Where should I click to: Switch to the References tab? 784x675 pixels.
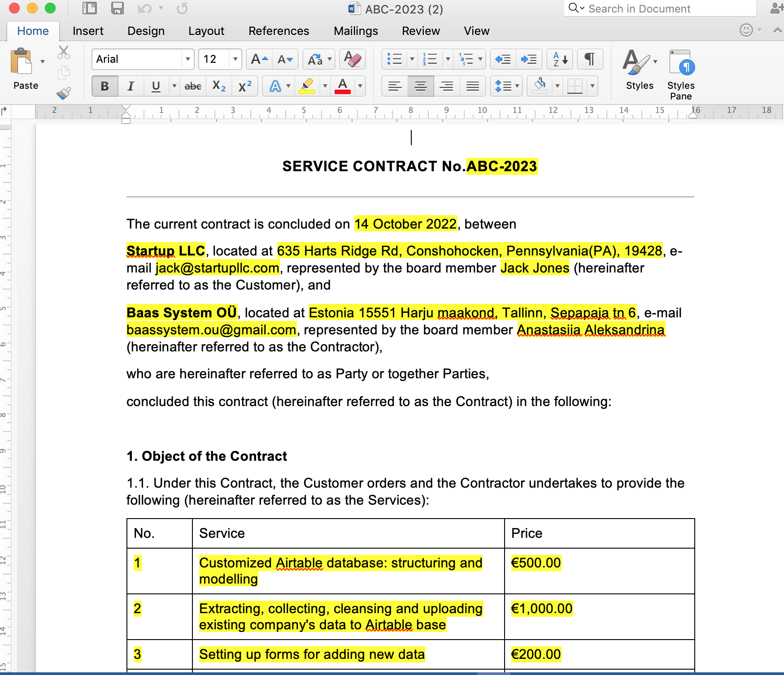pos(279,30)
